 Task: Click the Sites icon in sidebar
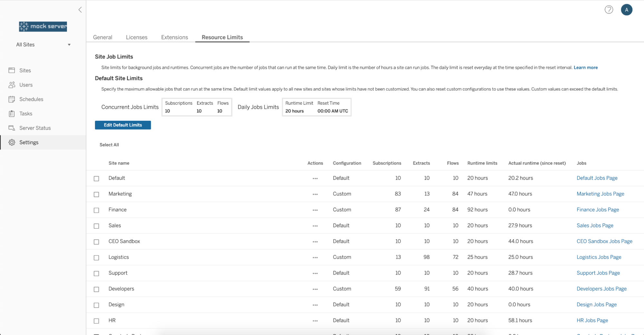pos(12,71)
